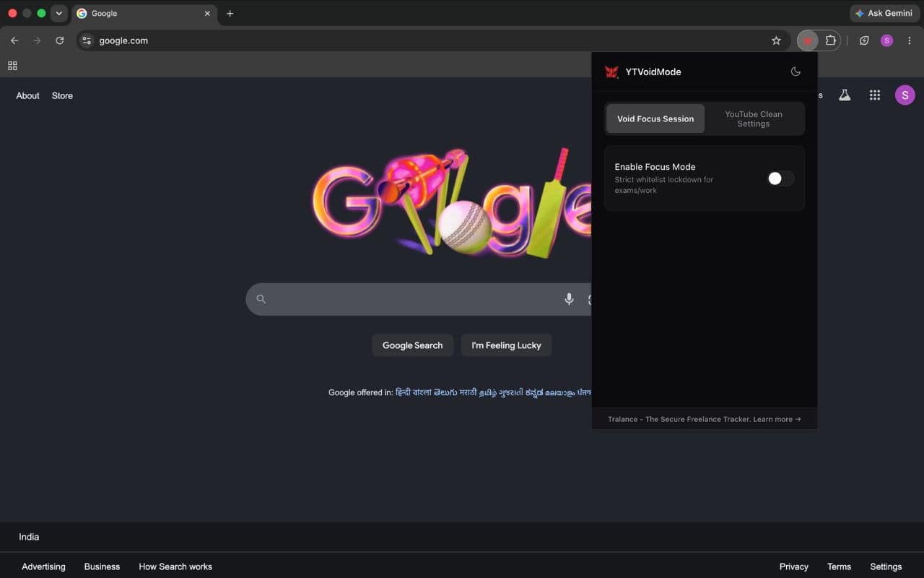Click the YTVoidMode extension toolbar icon
This screenshot has width=924, height=578.
click(x=808, y=40)
